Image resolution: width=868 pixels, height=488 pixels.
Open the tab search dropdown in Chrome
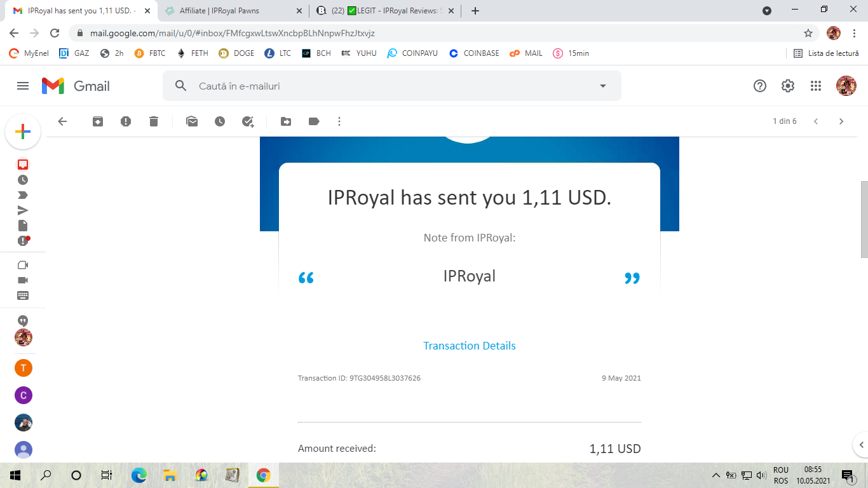click(767, 11)
